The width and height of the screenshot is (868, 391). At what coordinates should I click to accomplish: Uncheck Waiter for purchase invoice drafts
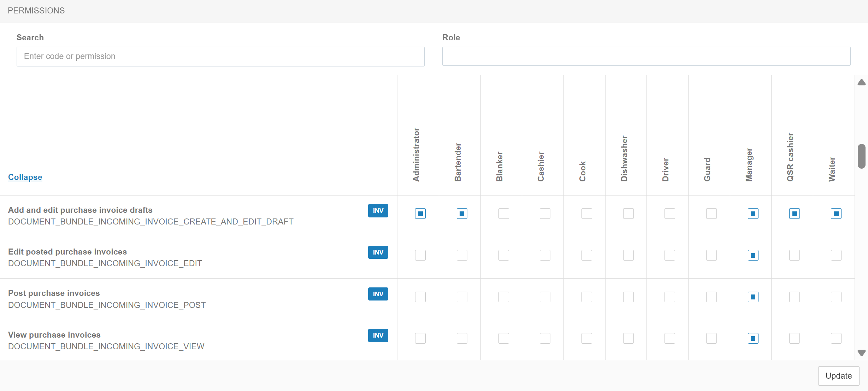(x=836, y=214)
